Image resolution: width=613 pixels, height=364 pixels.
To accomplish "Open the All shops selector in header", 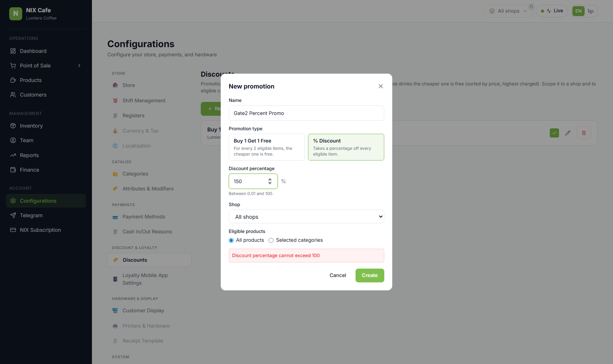I will pyautogui.click(x=508, y=11).
